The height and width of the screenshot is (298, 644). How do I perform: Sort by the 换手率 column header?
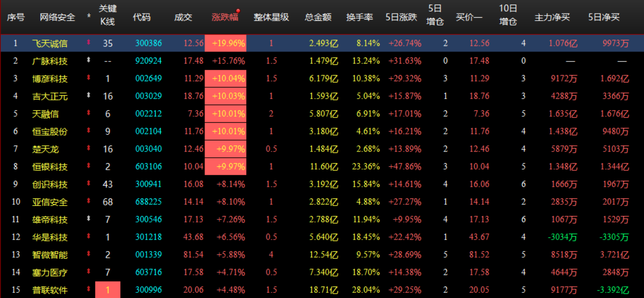click(x=360, y=17)
